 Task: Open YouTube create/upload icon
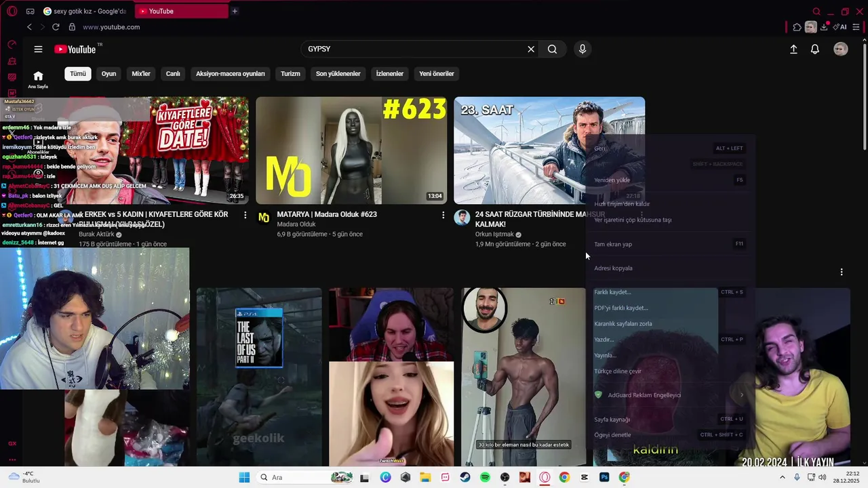coord(793,49)
